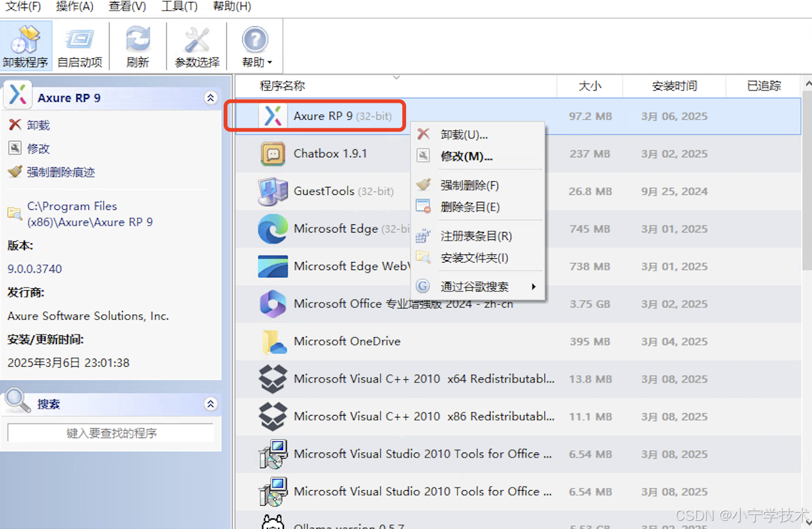
Task: Select the Microsoft Office 2024 icon
Action: click(x=273, y=304)
